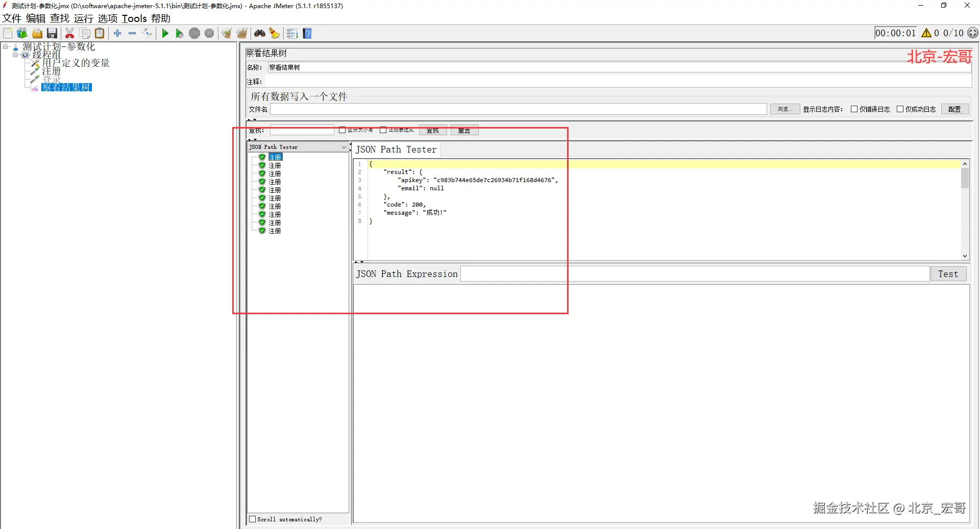Toggle the Scroll automatically checkbox
980x529 pixels.
coord(253,519)
